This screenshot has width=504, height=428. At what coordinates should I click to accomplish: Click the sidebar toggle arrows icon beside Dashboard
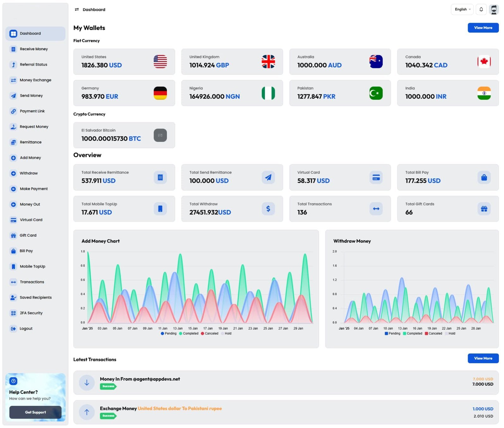coord(77,9)
